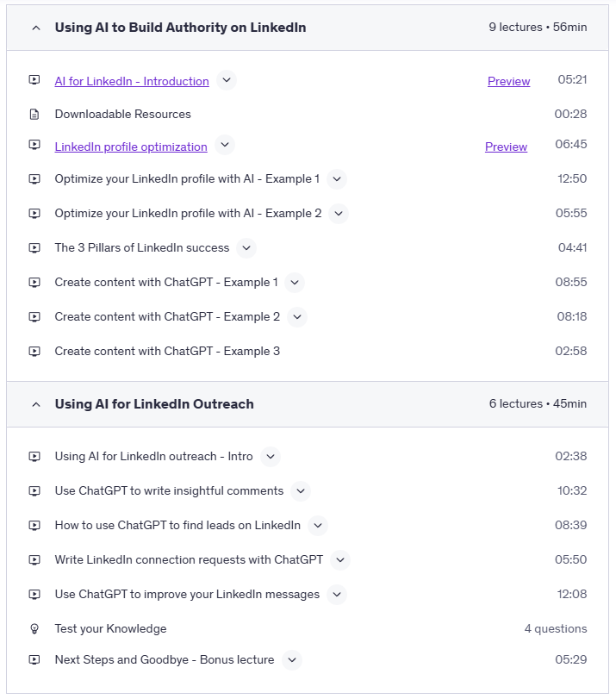
Task: Open the "LinkedIn profile optimization" lecture link
Action: point(130,147)
